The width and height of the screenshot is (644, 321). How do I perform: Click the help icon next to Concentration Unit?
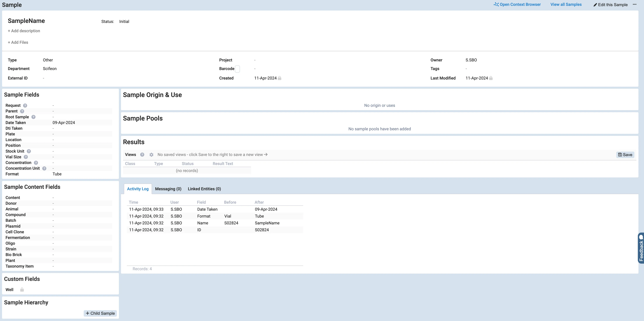click(44, 168)
